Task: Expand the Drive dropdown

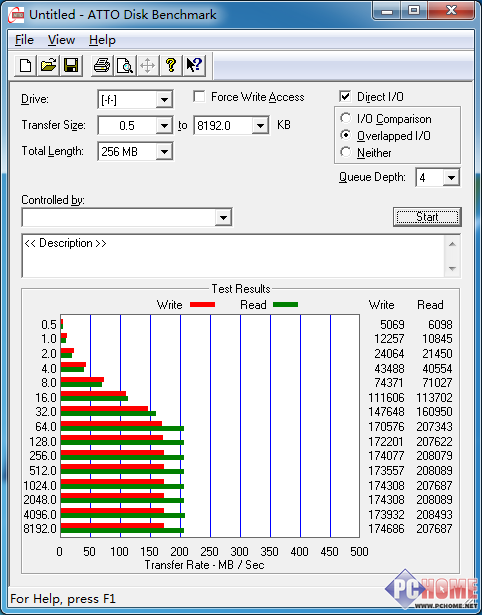Action: [x=164, y=100]
